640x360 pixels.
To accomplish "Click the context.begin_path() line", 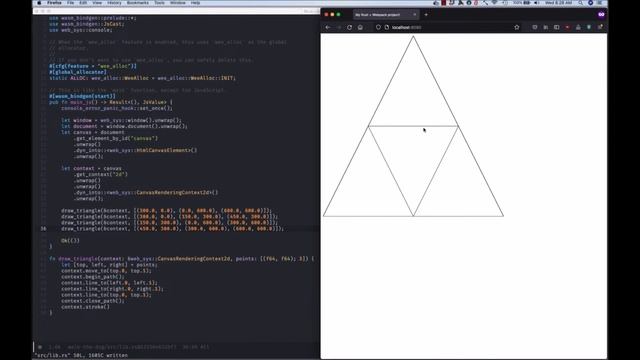I will tap(93, 277).
